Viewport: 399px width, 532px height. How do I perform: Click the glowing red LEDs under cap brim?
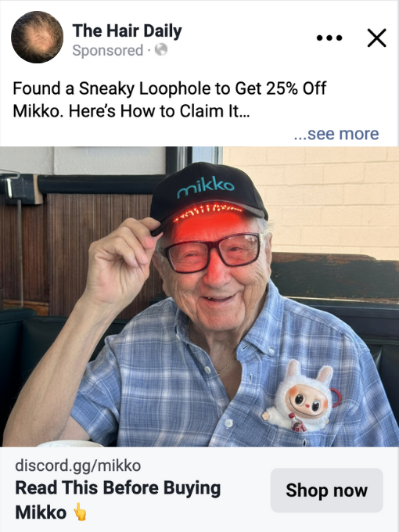[207, 212]
